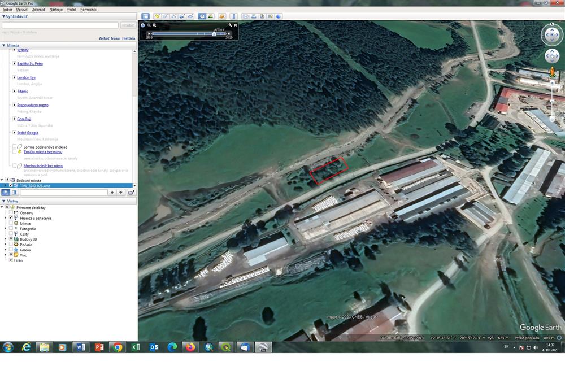Toggle the Terén layer checkbox
Screen dimensions: 565x392
pyautogui.click(x=11, y=260)
